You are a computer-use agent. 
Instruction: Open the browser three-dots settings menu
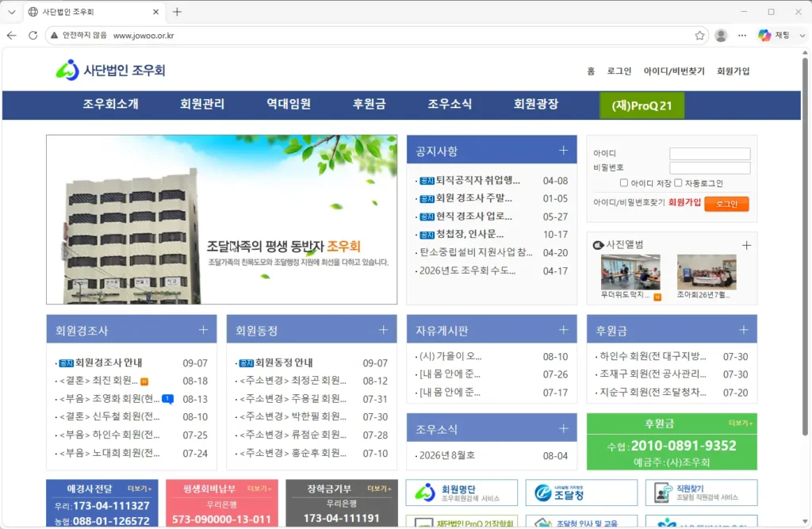click(x=742, y=35)
